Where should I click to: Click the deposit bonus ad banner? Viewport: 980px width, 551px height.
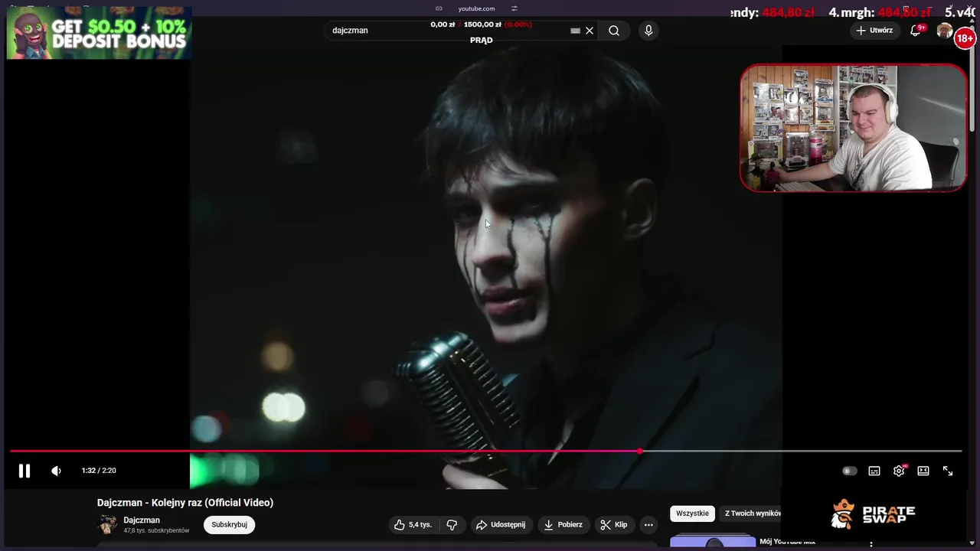pyautogui.click(x=99, y=34)
